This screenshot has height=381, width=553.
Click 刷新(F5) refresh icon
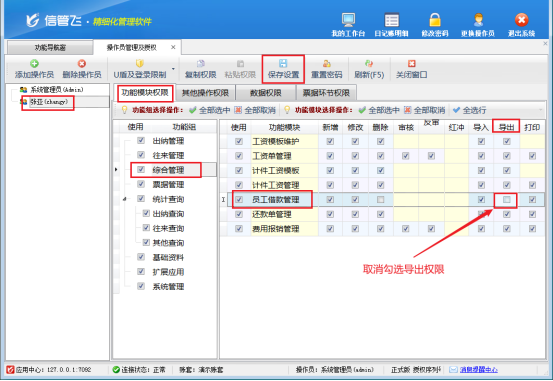(x=369, y=64)
